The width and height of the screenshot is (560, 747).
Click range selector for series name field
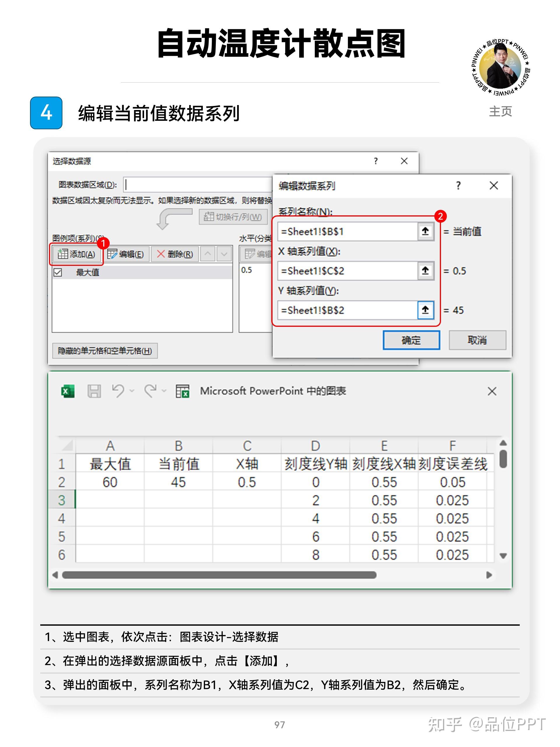(x=425, y=231)
